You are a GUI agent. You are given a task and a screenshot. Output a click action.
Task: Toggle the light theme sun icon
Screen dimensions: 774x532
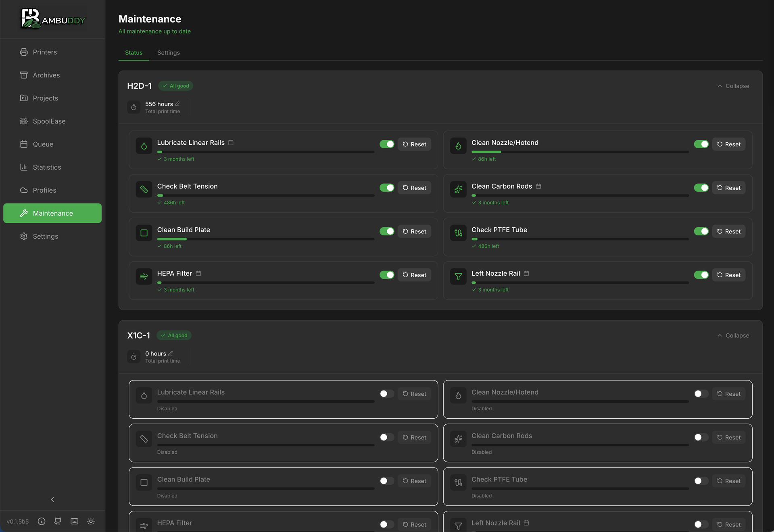pos(91,521)
